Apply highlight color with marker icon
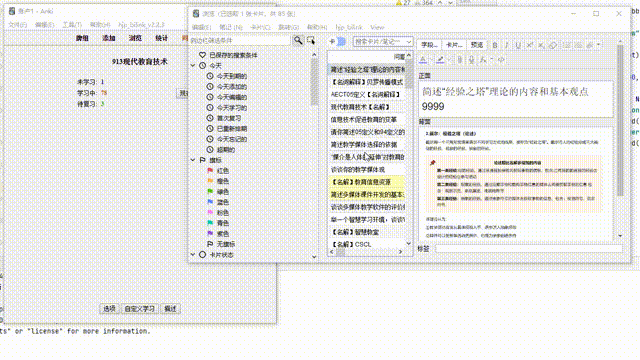 [440, 60]
